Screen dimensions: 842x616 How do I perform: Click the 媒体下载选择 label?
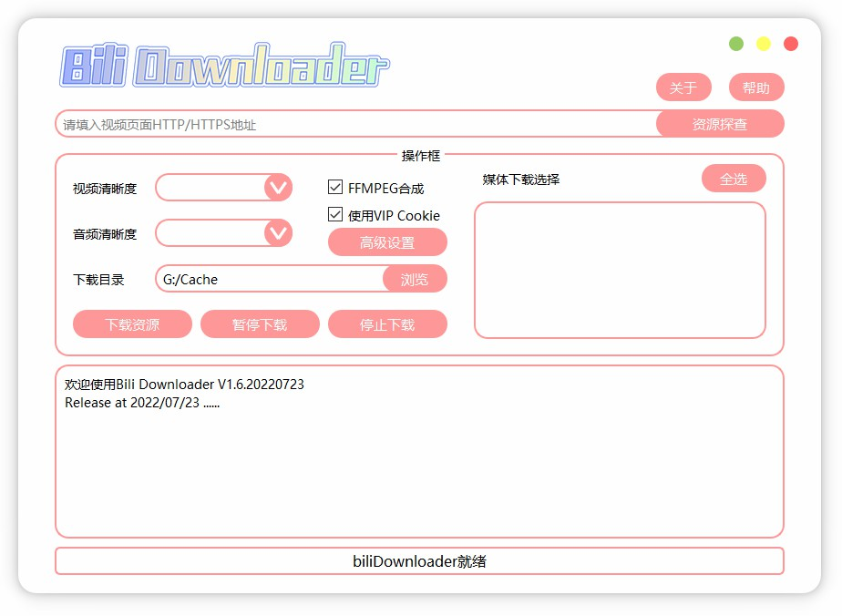tap(521, 180)
